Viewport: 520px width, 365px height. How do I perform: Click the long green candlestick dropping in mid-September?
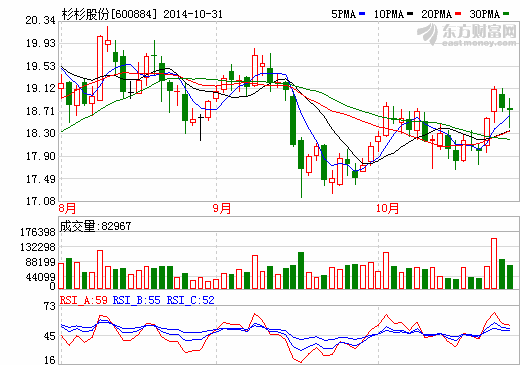tap(293, 120)
